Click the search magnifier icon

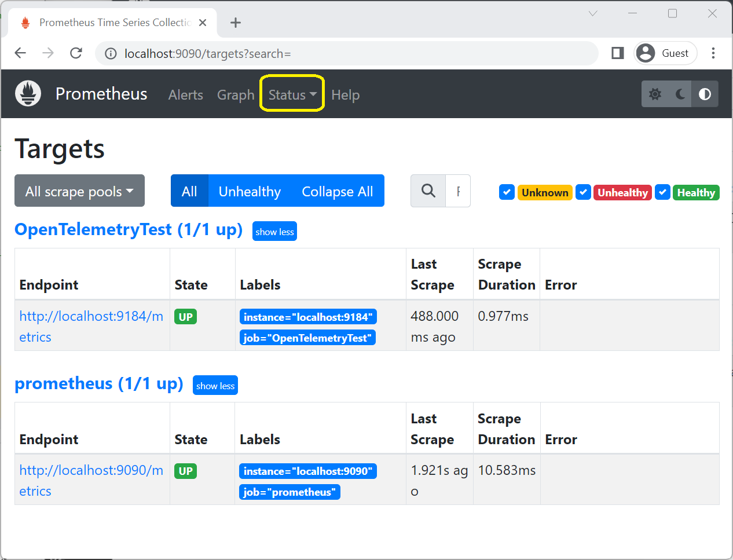(x=428, y=191)
